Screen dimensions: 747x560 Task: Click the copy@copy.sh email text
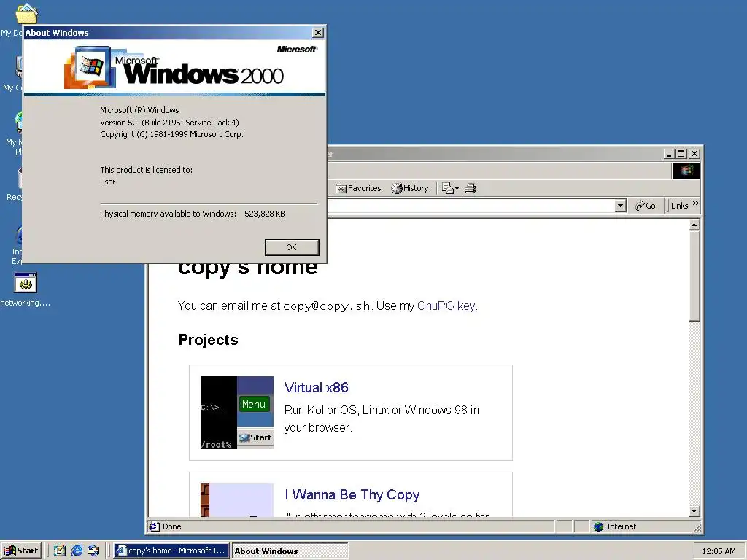click(x=327, y=306)
